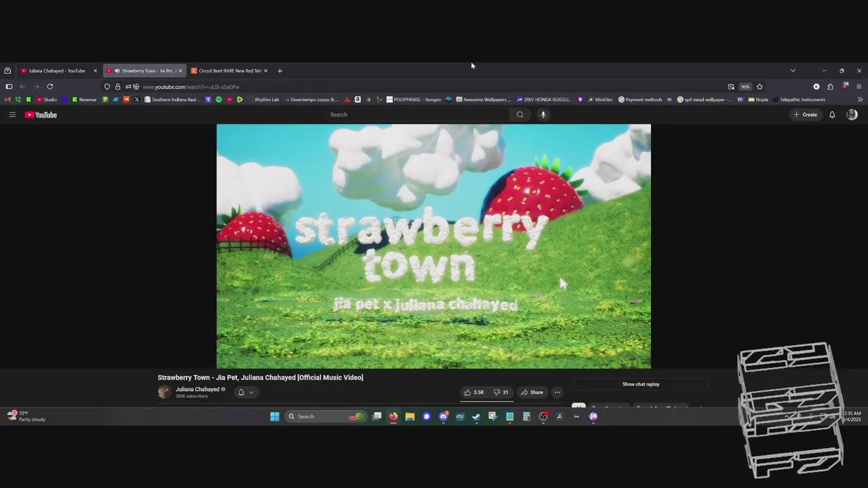Image resolution: width=868 pixels, height=488 pixels.
Task: Open the Juliana Chahayed channel name link
Action: 197,389
